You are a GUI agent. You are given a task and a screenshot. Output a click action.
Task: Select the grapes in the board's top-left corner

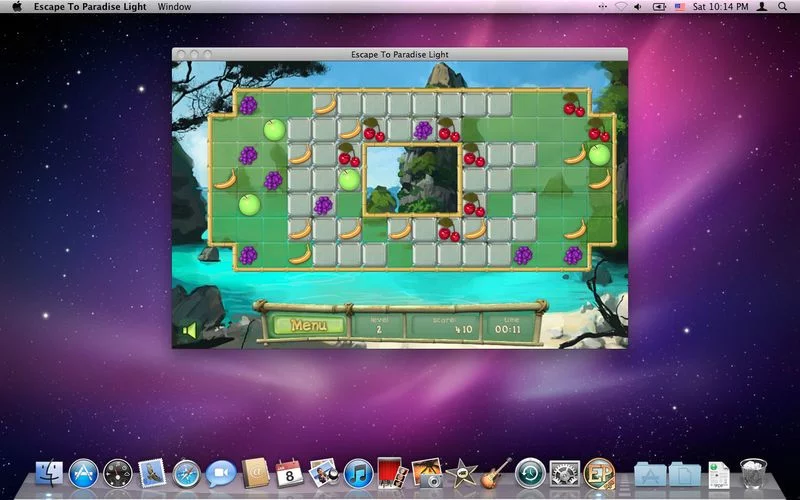click(x=248, y=105)
